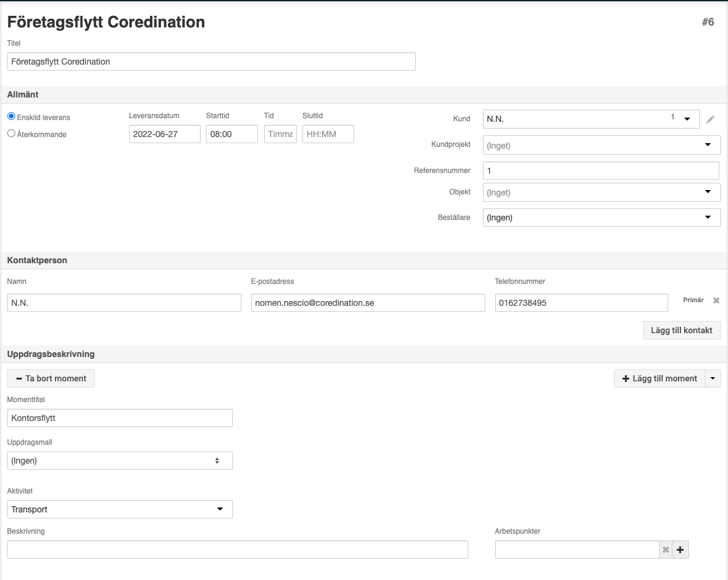
Task: Click the #6 order number text
Action: coord(708,22)
